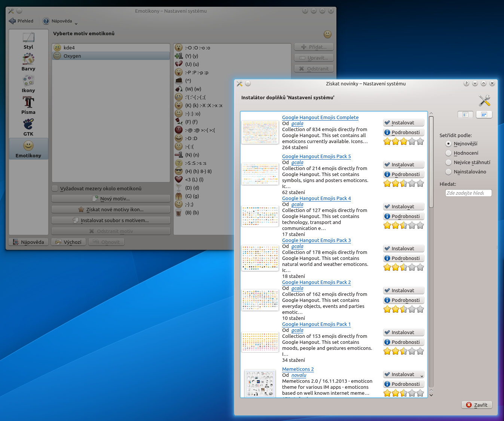This screenshot has height=421, width=504.
Task: Click the rose (F) emoticon
Action: tap(179, 122)
